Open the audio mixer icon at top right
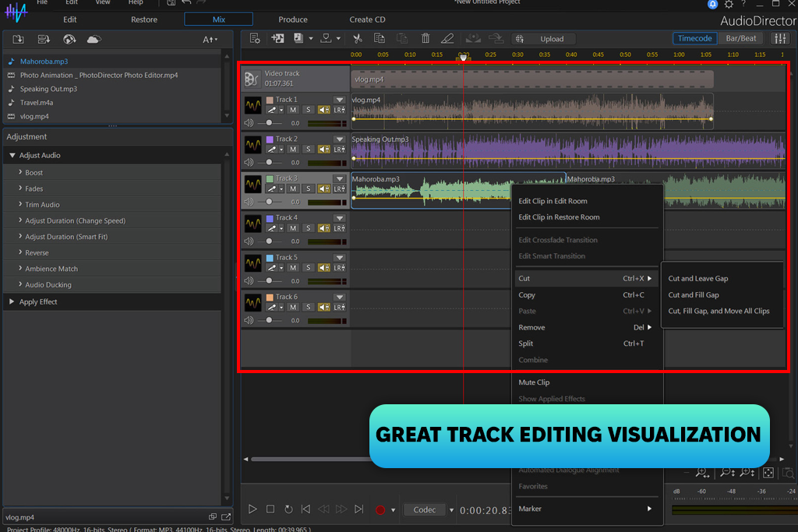Image resolution: width=798 pixels, height=532 pixels. (x=779, y=38)
